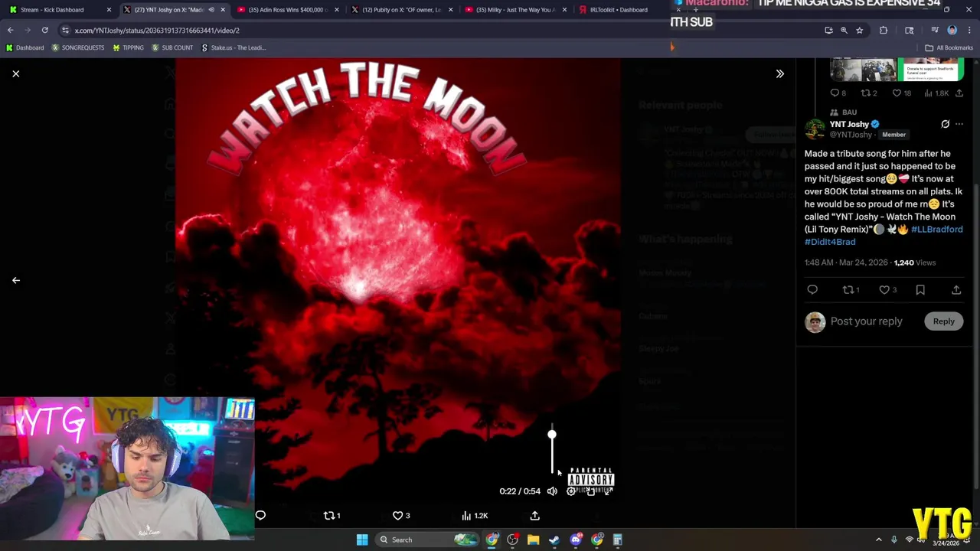The width and height of the screenshot is (980, 551).
Task: Open video playback settings gear
Action: pos(571,491)
